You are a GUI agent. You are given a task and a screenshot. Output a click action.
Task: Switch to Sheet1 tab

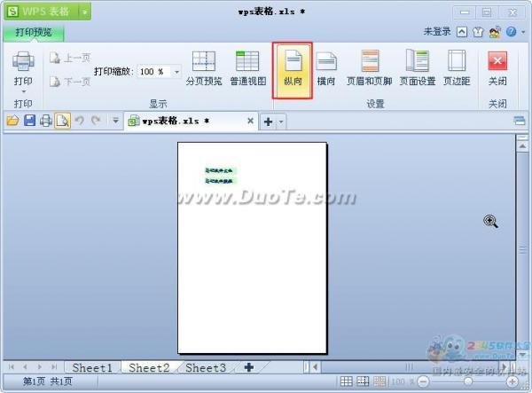pyautogui.click(x=92, y=367)
